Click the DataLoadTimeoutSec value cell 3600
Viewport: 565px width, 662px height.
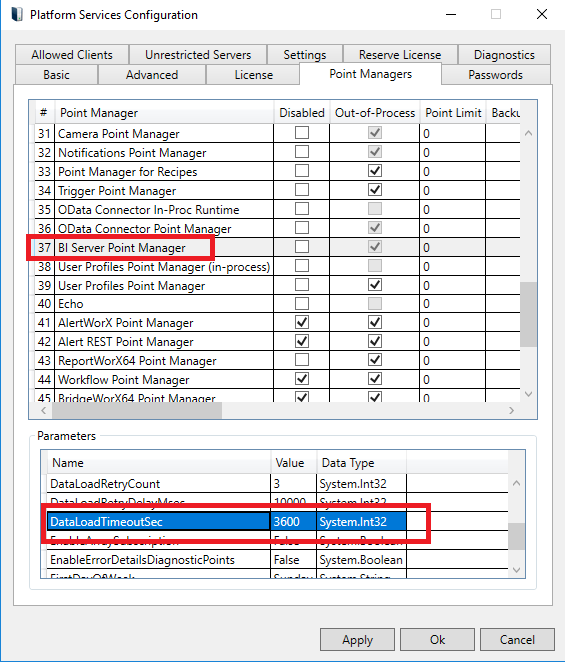[293, 521]
